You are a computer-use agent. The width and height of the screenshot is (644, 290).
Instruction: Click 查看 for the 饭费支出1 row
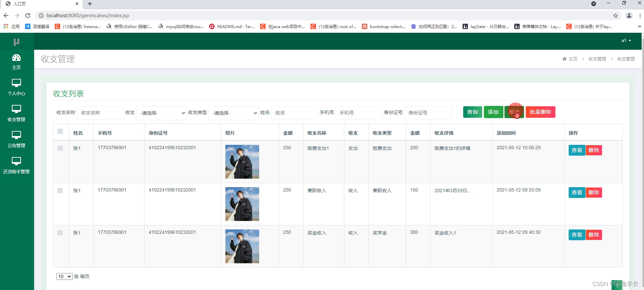tap(577, 150)
